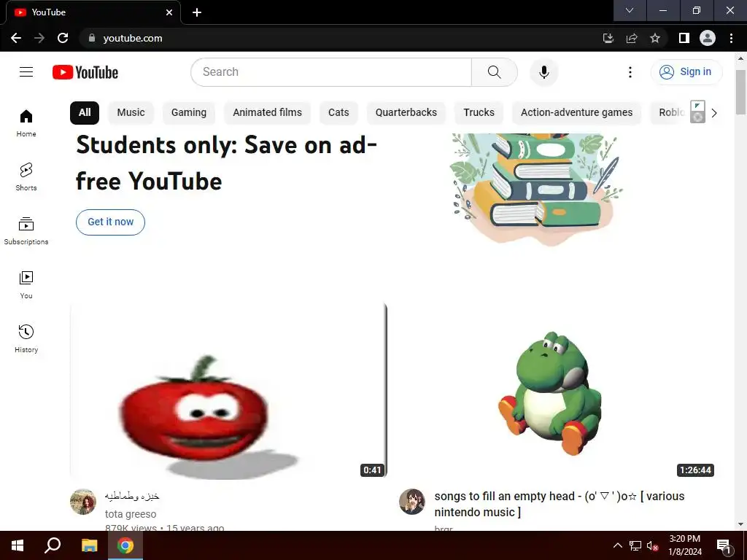This screenshot has height=560, width=747.
Task: Open the "songs to fill an empty head" title
Action: coord(560,504)
